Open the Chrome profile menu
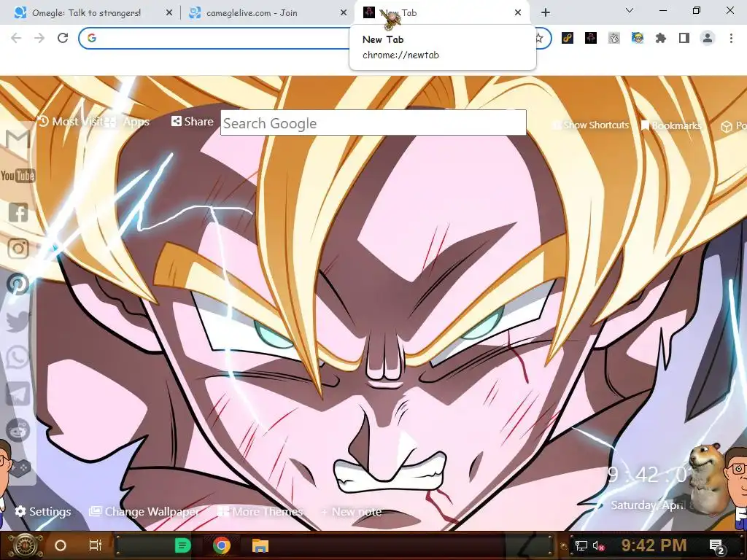Screen dimensions: 747x560 click(708, 38)
